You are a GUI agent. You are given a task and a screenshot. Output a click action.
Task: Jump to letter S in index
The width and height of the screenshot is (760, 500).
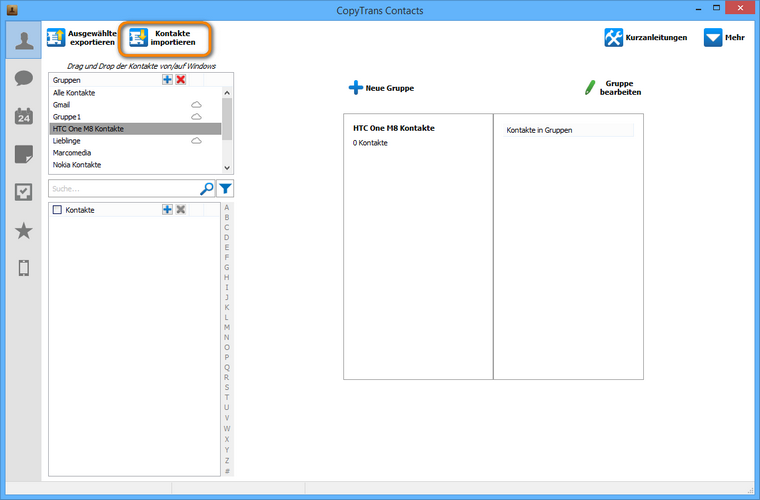pos(226,387)
